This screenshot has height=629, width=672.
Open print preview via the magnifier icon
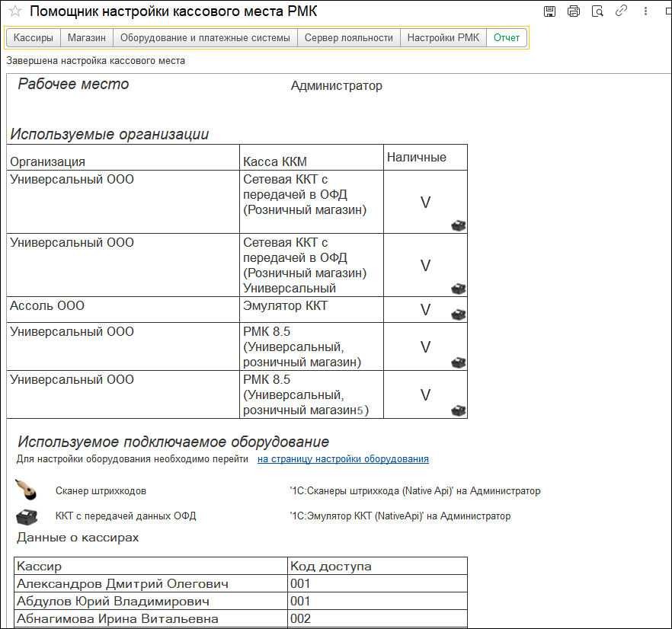point(597,11)
